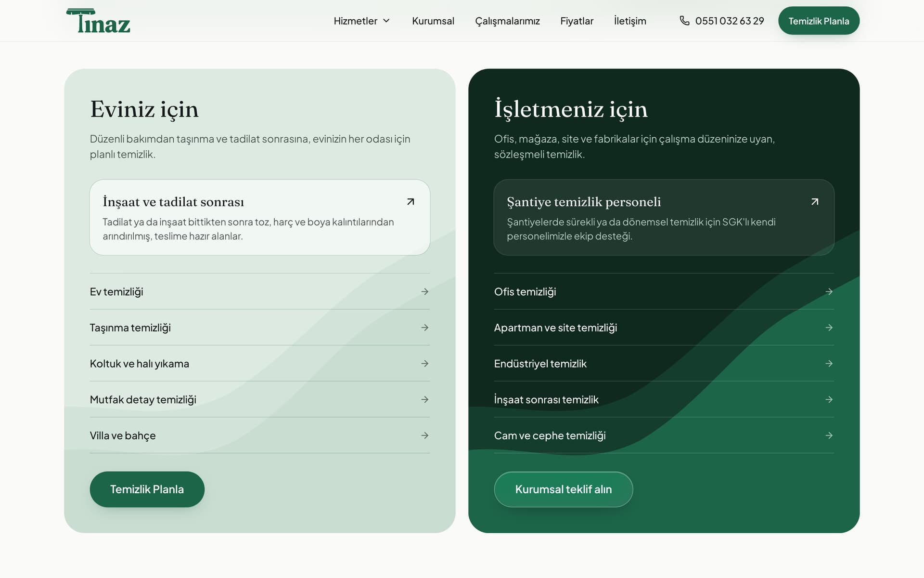Viewport: 924px width, 578px height.
Task: Click the arrow next to İnşaat sonrası temizlik
Action: click(829, 399)
